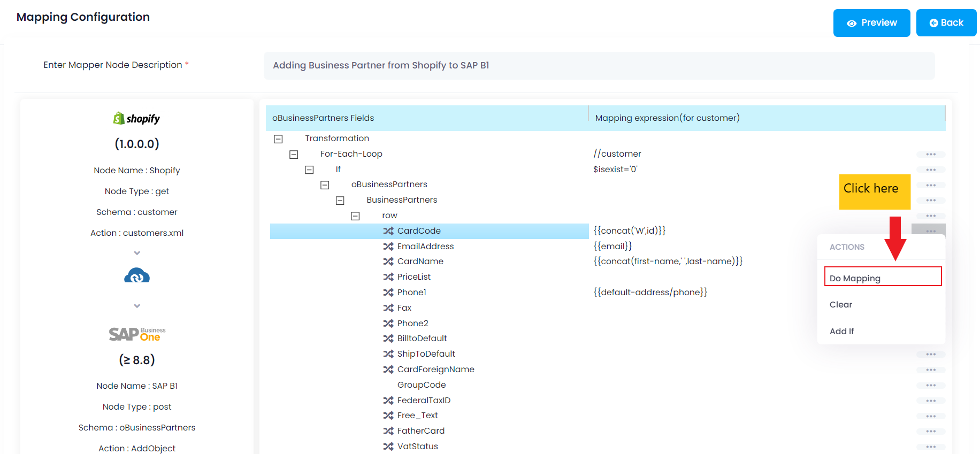
Task: Click the shuffle icon beside ShipToDefault
Action: click(388, 354)
